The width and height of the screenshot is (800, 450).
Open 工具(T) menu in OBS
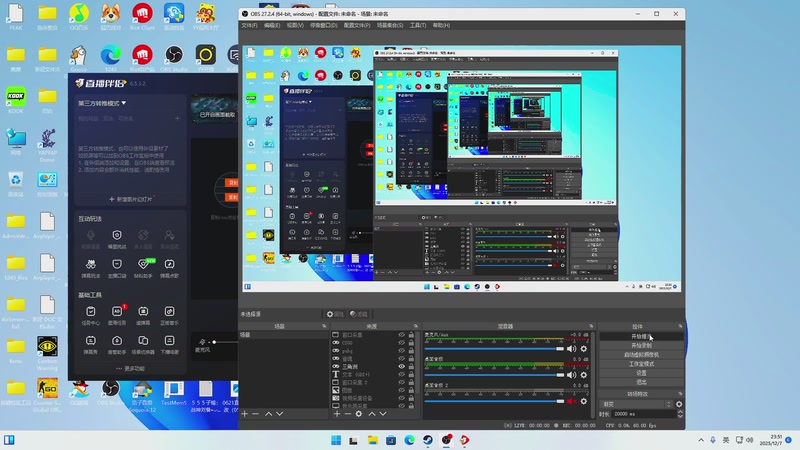pos(418,25)
